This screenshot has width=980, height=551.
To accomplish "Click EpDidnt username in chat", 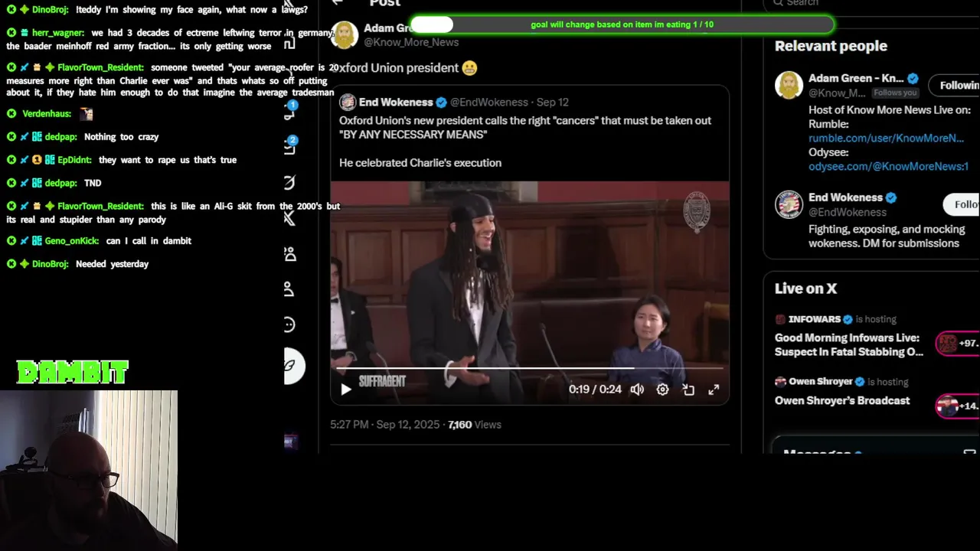I will pos(75,160).
